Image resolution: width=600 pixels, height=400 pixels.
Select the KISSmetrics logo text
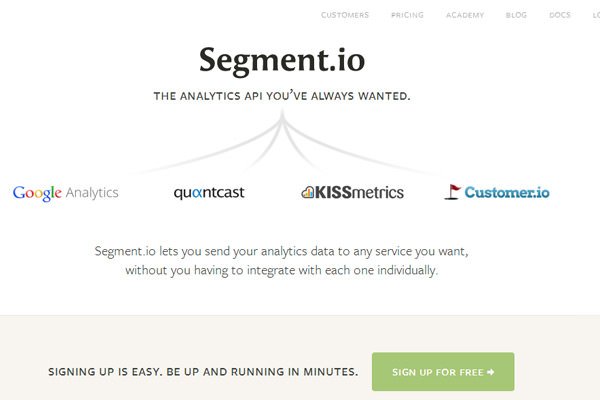[x=360, y=191]
